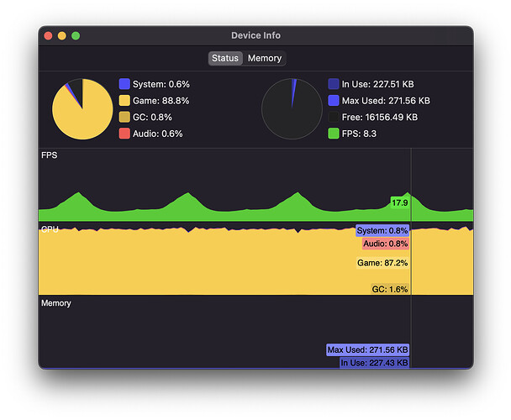Screen dimensions: 511x420
Task: Click the 'In Use: 227.43 KB' graph label
Action: pyautogui.click(x=374, y=363)
